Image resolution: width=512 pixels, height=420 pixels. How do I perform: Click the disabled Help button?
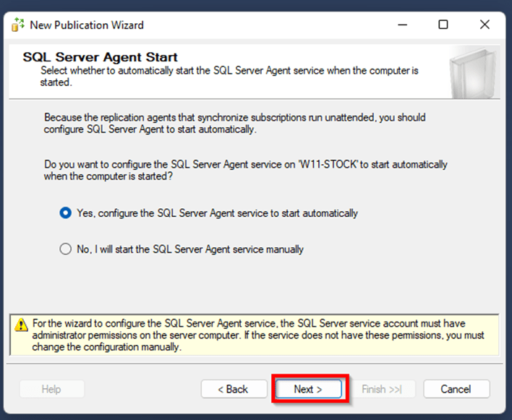click(x=51, y=389)
